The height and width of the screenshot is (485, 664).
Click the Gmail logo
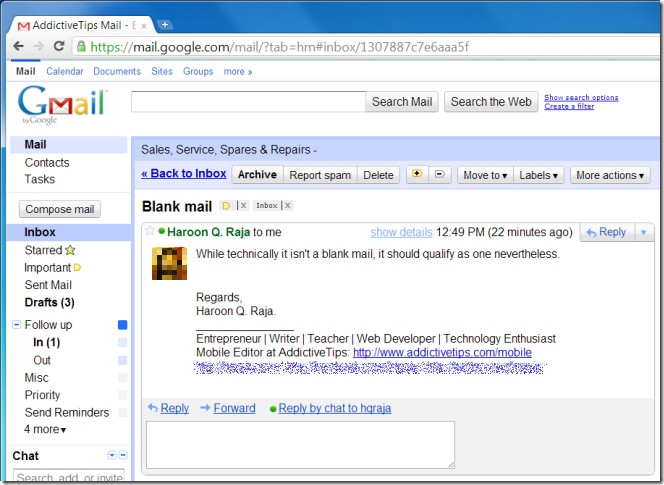click(x=62, y=104)
